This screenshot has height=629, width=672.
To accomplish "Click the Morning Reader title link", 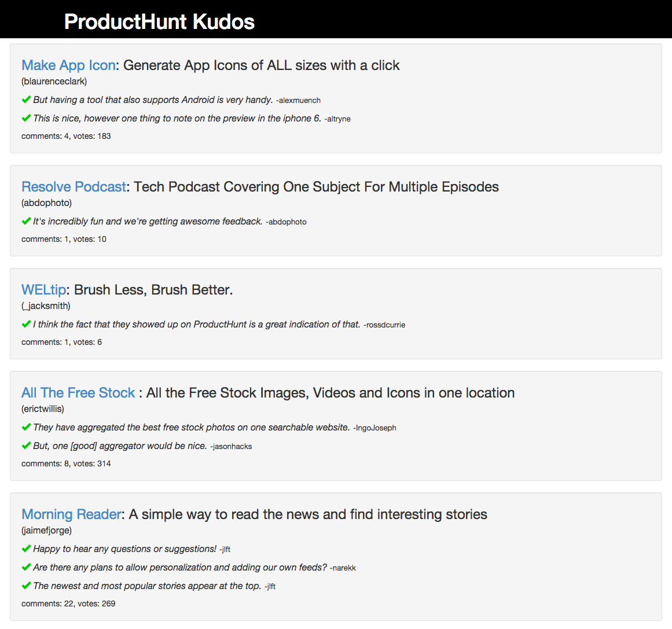I will tap(71, 514).
